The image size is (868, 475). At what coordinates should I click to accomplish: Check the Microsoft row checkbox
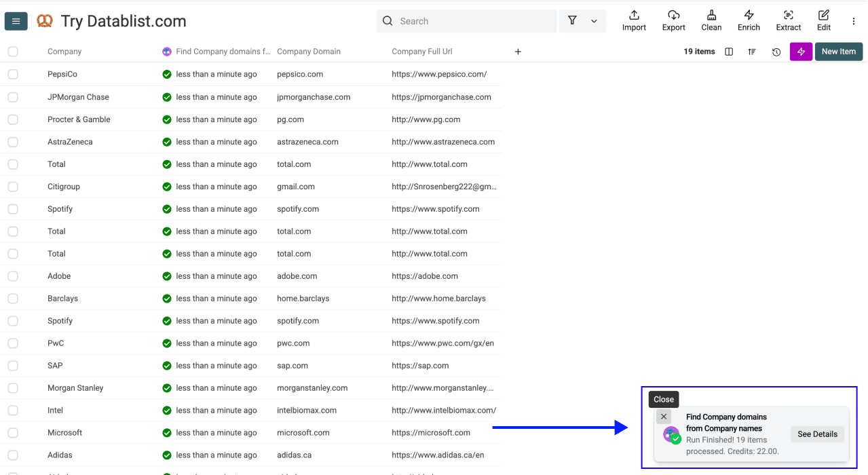tap(12, 432)
